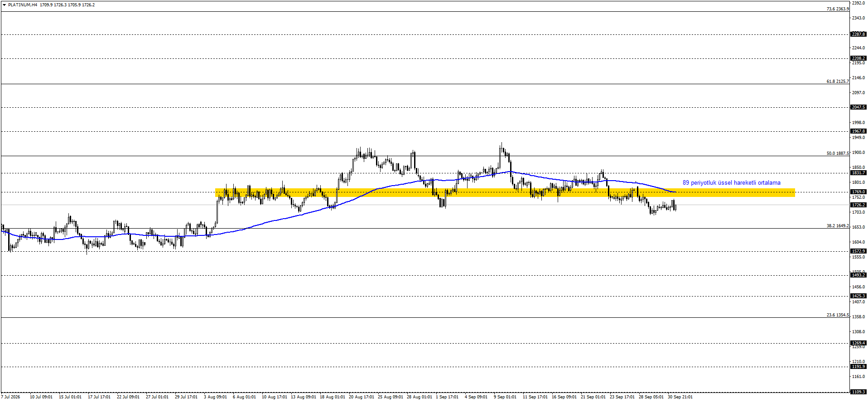
Task: Click the 1109.3 price level tag
Action: tap(858, 392)
